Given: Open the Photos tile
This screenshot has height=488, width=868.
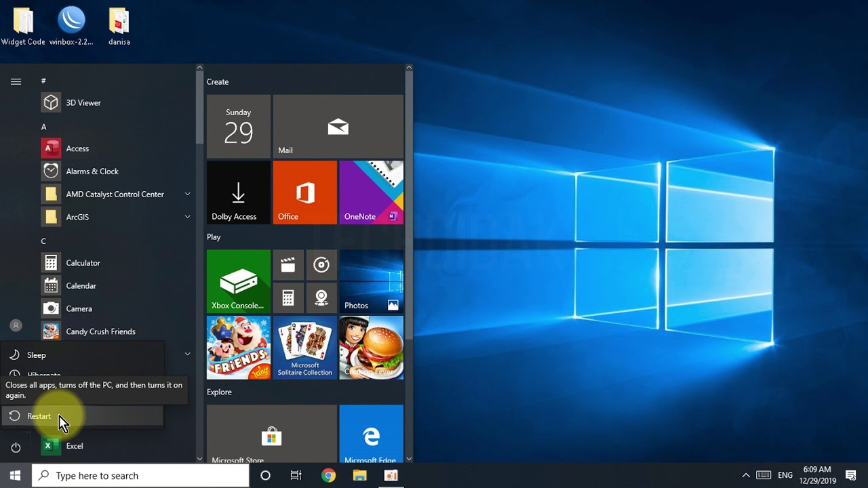Looking at the screenshot, I should (371, 281).
